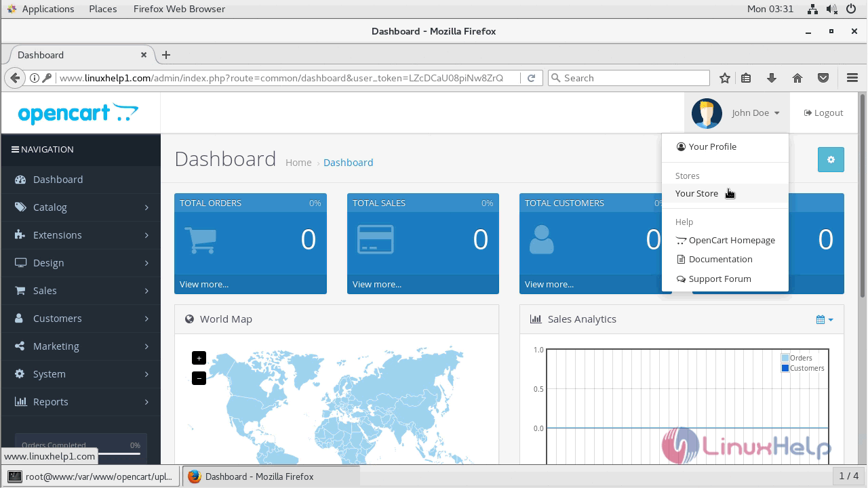Switch to the root terminal taskbar item

tap(92, 476)
